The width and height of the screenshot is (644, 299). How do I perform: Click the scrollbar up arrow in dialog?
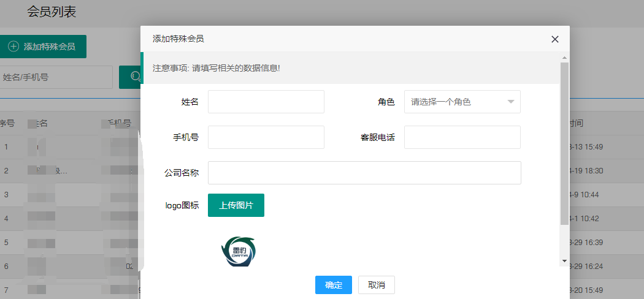564,58
